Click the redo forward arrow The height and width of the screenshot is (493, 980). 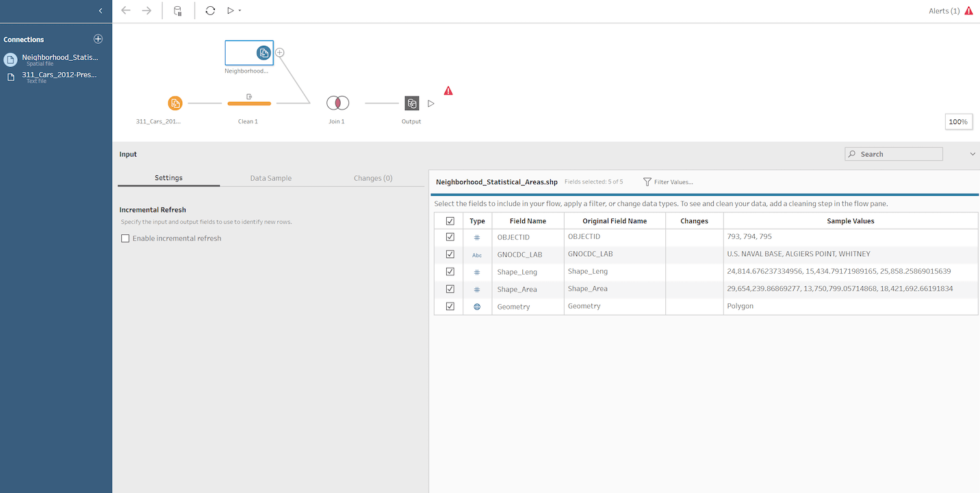click(146, 11)
